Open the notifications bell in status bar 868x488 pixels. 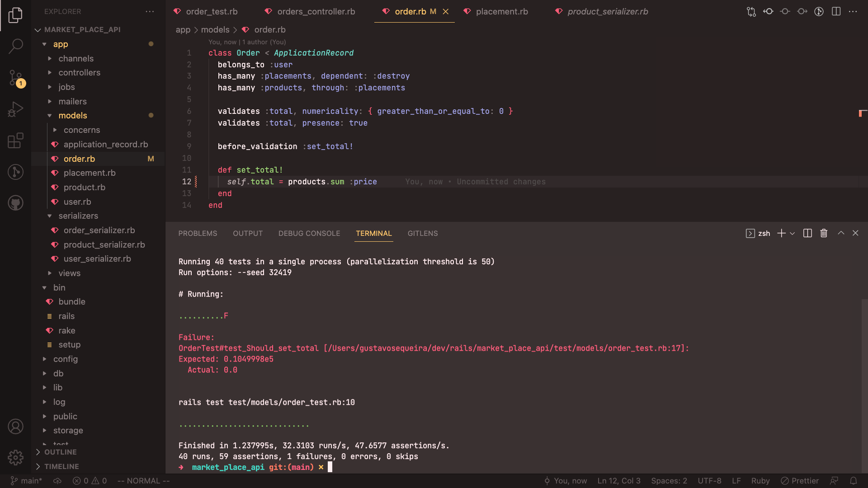pos(853,481)
